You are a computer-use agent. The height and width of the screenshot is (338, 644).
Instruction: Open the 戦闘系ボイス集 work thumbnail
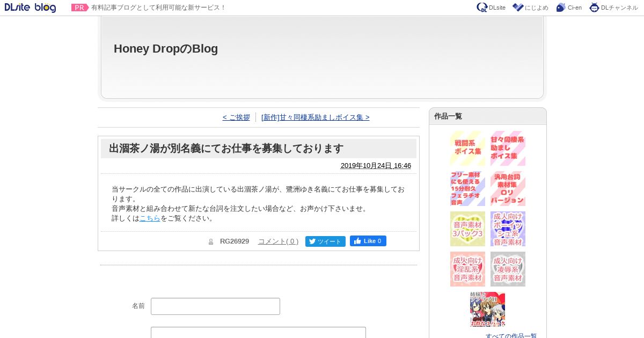click(x=467, y=149)
